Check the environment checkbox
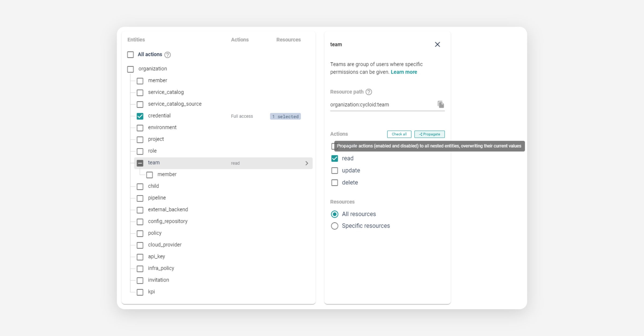The image size is (644, 336). pyautogui.click(x=140, y=128)
